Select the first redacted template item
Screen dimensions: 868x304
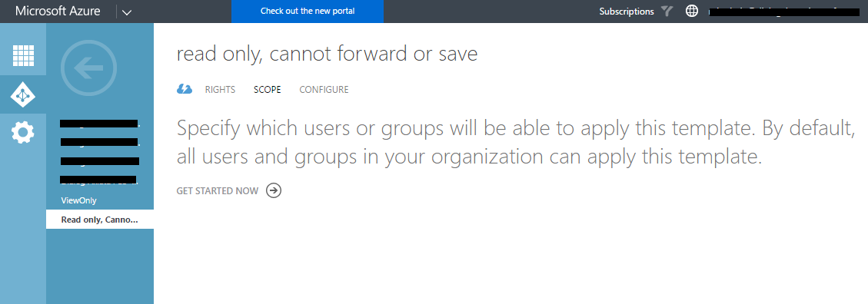100,124
